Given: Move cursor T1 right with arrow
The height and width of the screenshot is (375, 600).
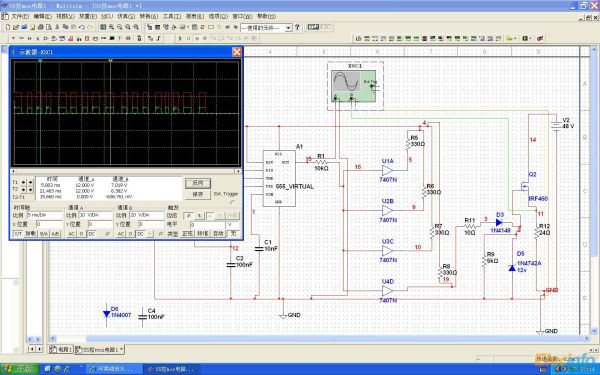Looking at the screenshot, I should [31, 183].
